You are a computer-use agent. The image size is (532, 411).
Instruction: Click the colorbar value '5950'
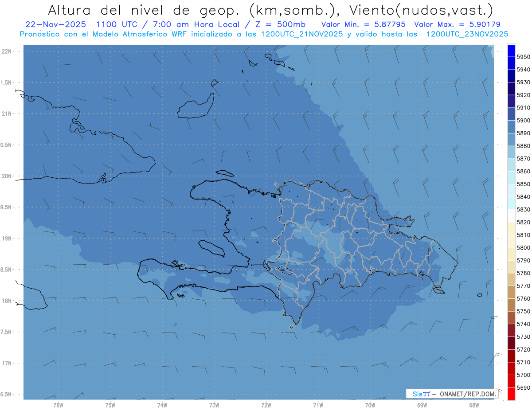[x=523, y=57]
